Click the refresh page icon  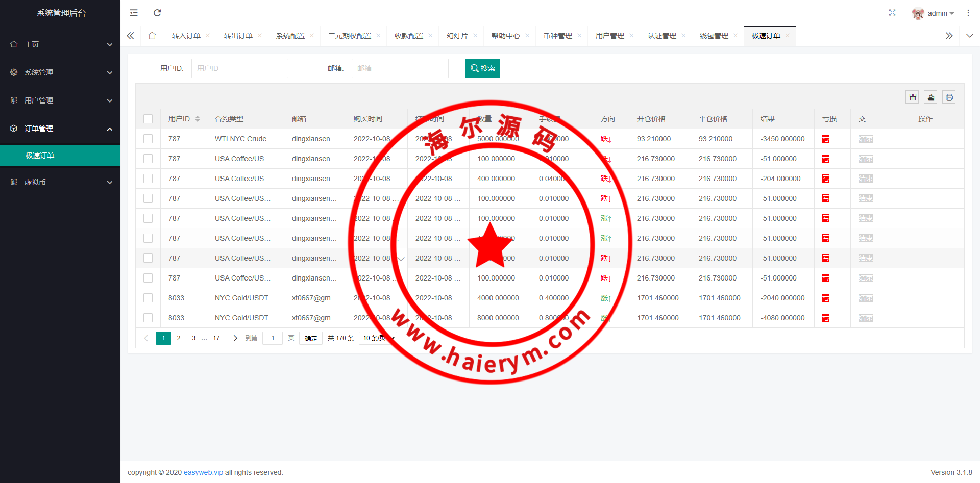tap(157, 13)
